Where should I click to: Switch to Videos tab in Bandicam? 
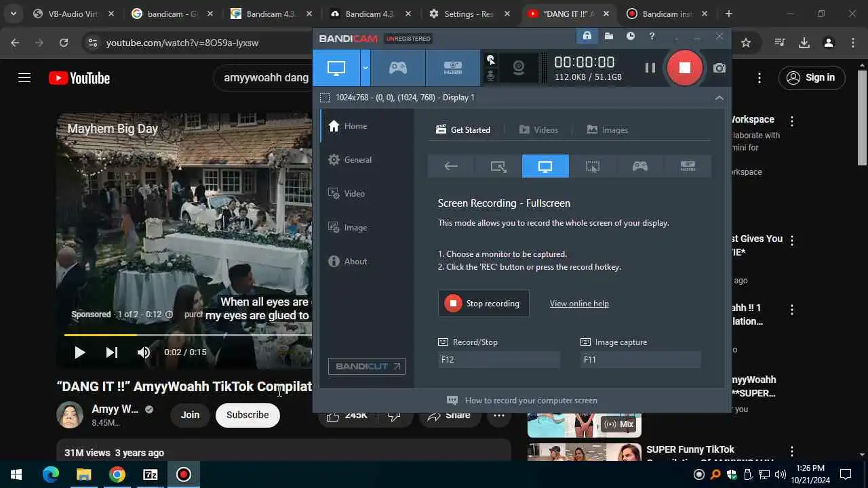click(x=539, y=129)
